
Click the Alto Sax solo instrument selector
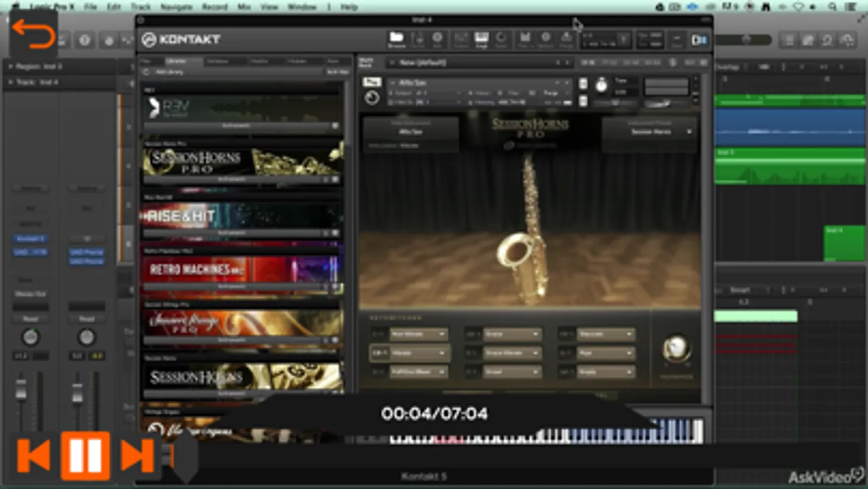pyautogui.click(x=410, y=131)
